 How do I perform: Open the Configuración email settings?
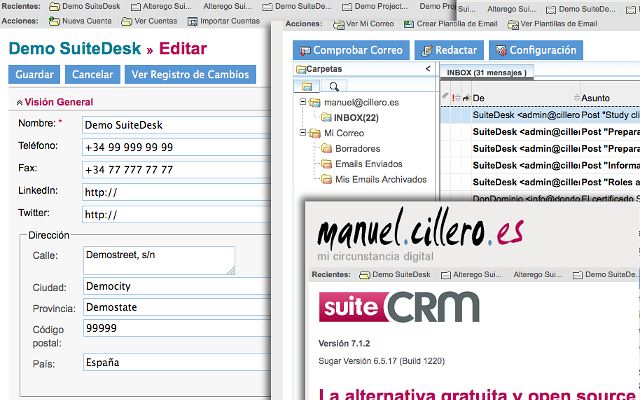[x=536, y=50]
